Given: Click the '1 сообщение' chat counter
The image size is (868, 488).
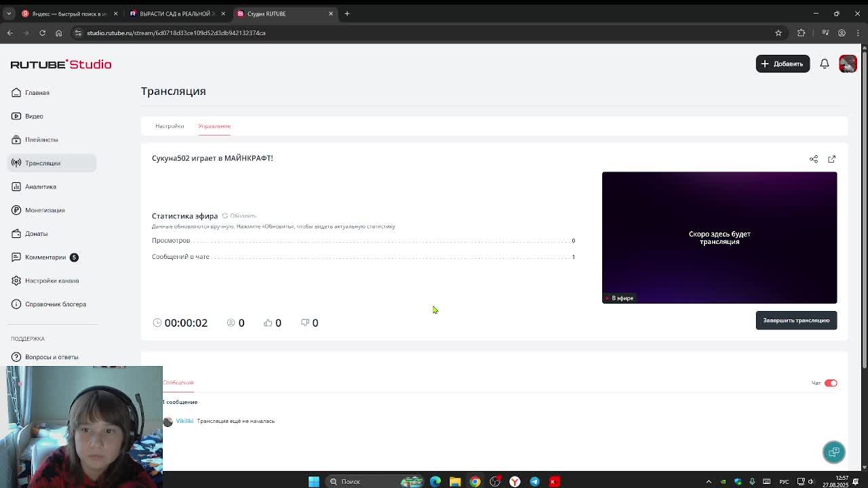Looking at the screenshot, I should (x=180, y=403).
